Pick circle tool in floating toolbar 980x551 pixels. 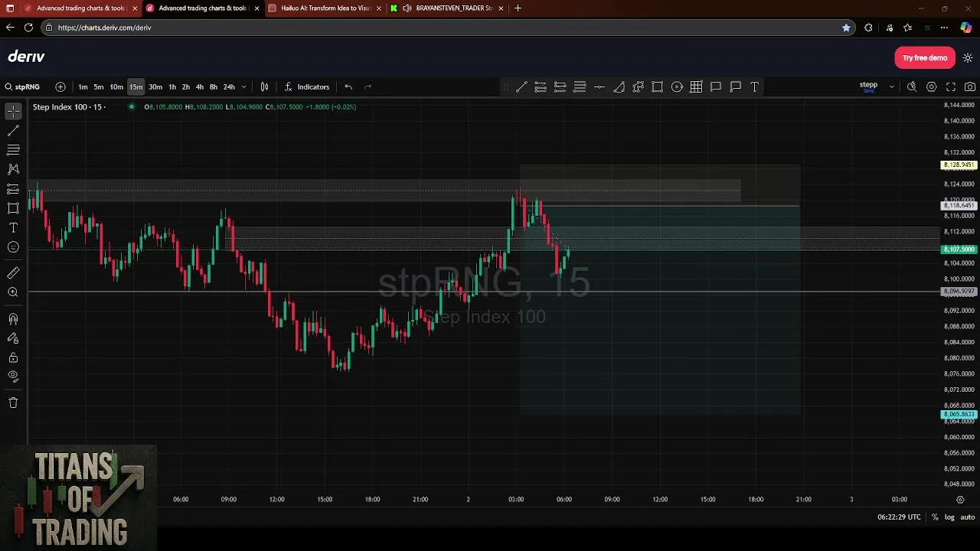pos(677,87)
